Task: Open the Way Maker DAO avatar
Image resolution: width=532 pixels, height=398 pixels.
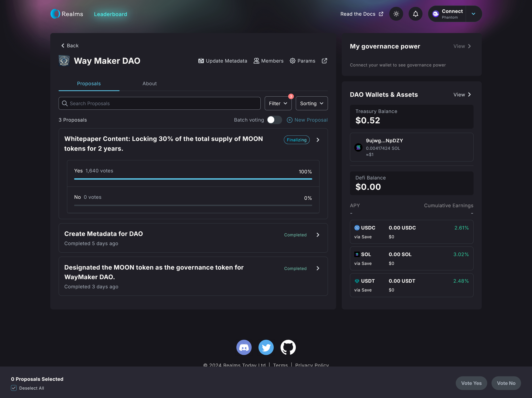Action: 64,61
